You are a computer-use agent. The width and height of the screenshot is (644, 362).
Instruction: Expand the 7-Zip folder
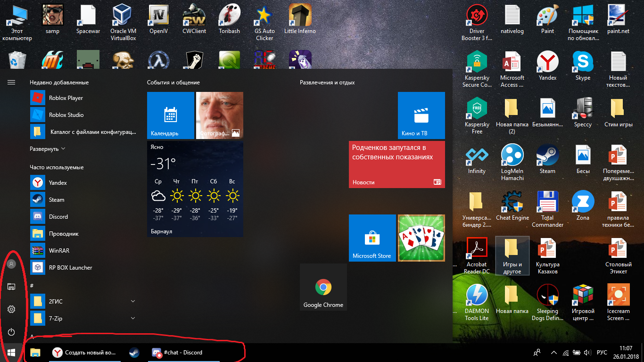(84, 319)
